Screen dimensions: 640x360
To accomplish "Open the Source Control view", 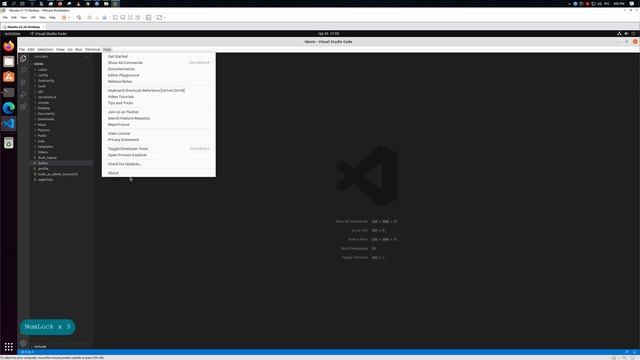I will [x=23, y=82].
